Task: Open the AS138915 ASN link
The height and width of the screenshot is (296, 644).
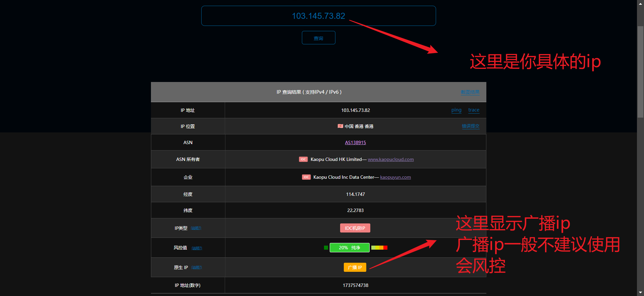Action: click(x=355, y=142)
